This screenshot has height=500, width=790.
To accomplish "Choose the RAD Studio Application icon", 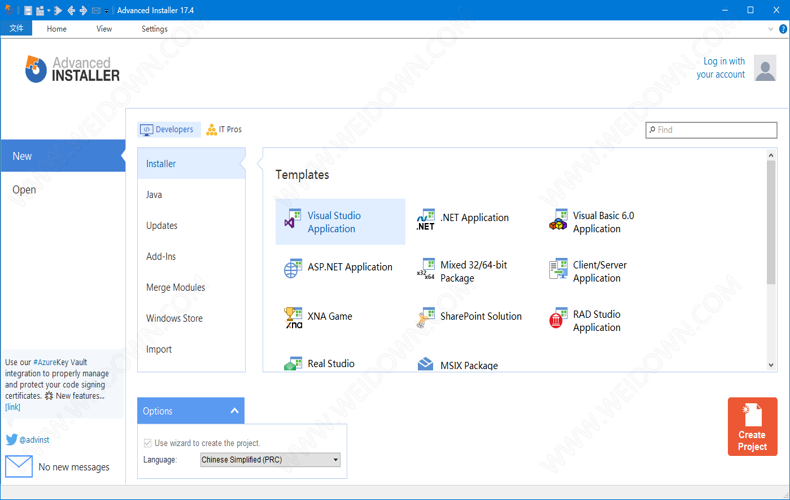I will tap(558, 320).
